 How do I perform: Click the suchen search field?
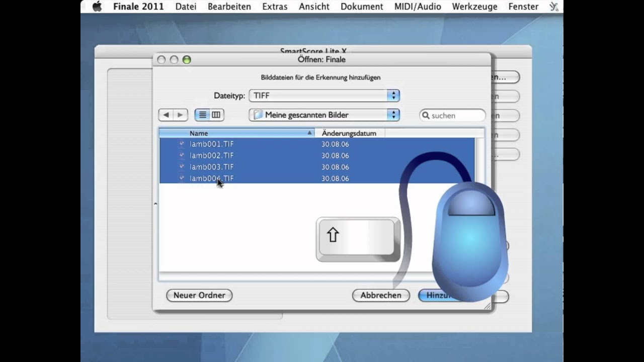tap(452, 116)
